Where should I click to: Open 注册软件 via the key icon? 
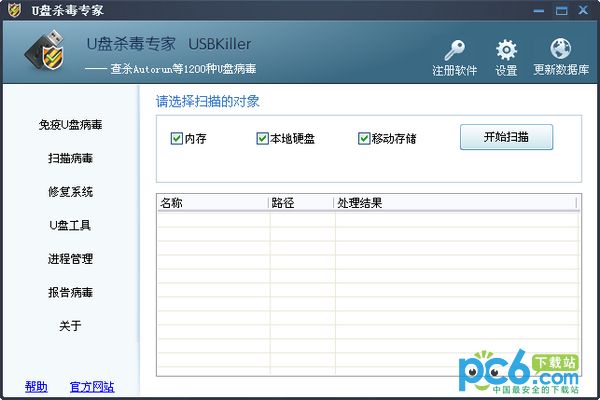[x=455, y=50]
